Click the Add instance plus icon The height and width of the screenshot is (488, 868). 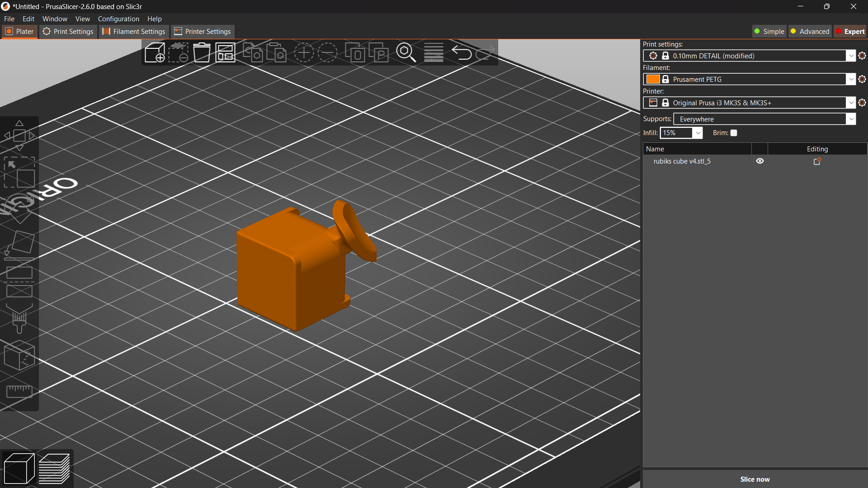point(304,52)
